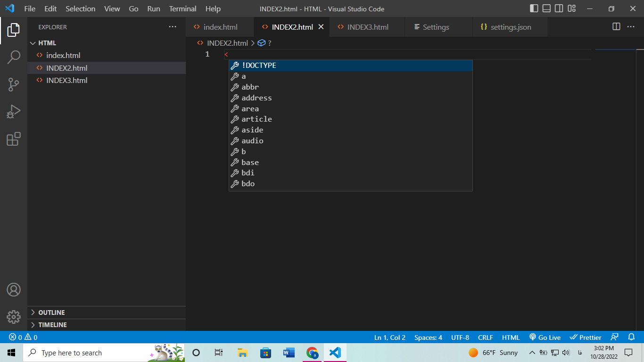Change indentation via Spaces: 4
This screenshot has height=362, width=644.
(428, 337)
